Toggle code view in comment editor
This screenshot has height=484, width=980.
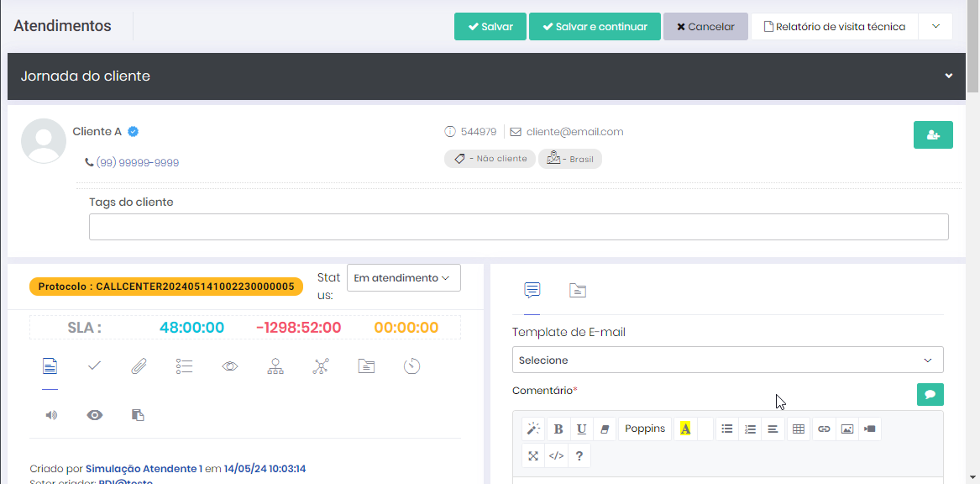click(x=556, y=456)
